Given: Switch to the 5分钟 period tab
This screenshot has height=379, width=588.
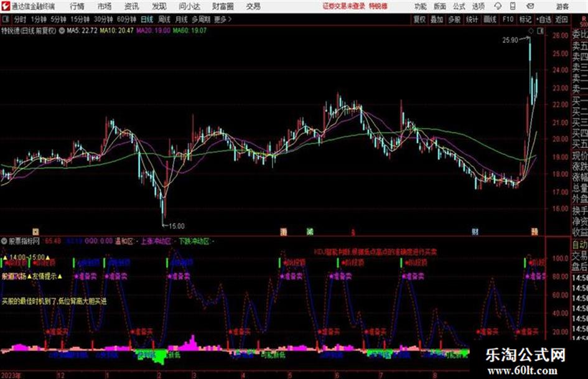Looking at the screenshot, I should coord(58,19).
